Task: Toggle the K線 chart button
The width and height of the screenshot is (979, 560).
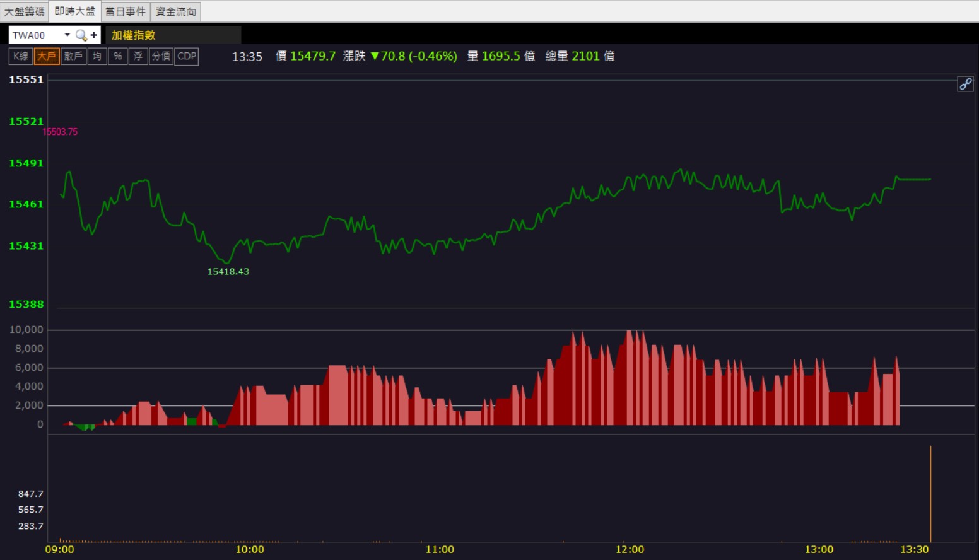Action: click(x=21, y=56)
